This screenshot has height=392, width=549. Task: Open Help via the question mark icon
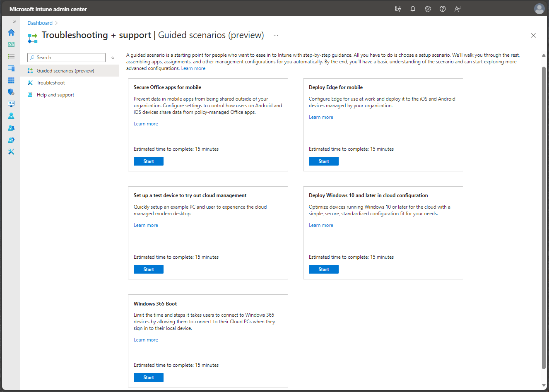tap(442, 8)
